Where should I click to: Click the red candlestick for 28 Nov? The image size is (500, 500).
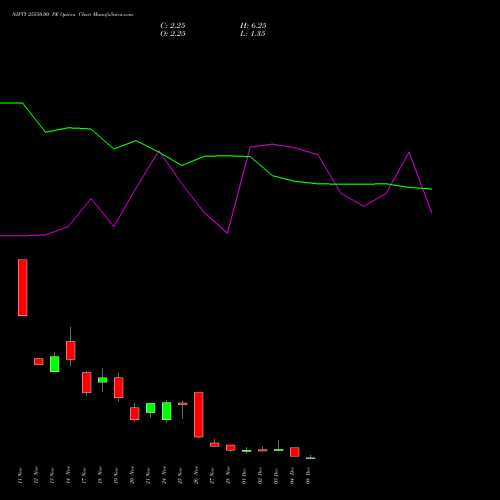tap(231, 448)
